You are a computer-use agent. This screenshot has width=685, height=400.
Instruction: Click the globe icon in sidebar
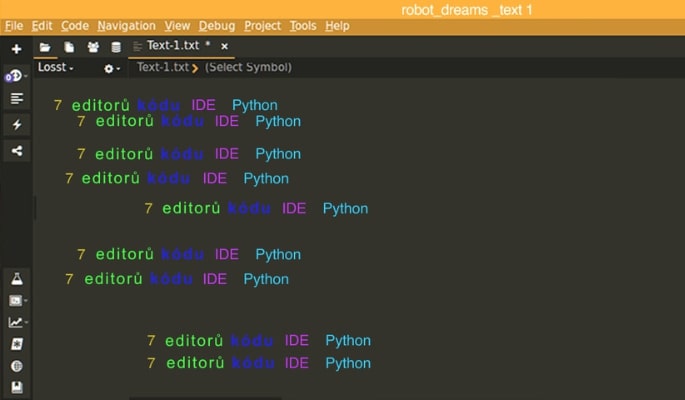(x=16, y=366)
